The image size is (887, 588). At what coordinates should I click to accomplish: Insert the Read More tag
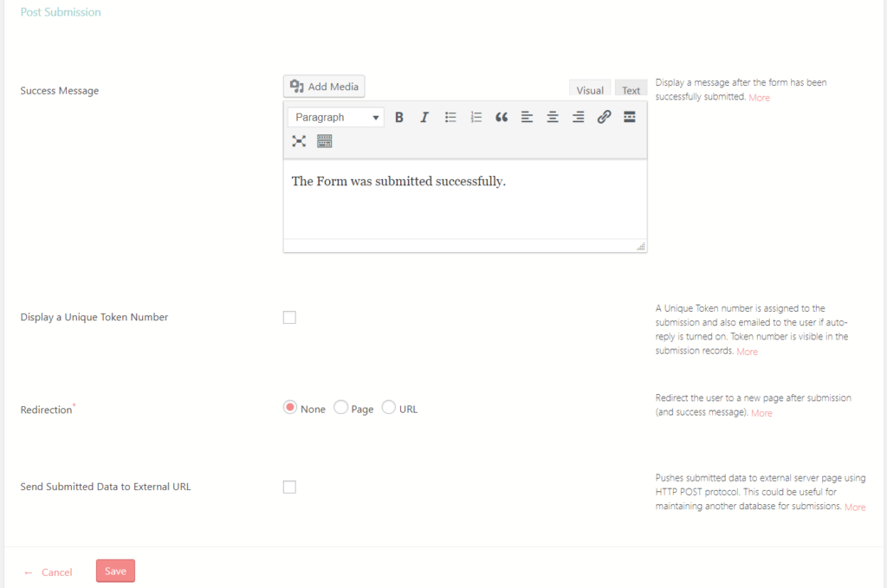[x=629, y=117]
